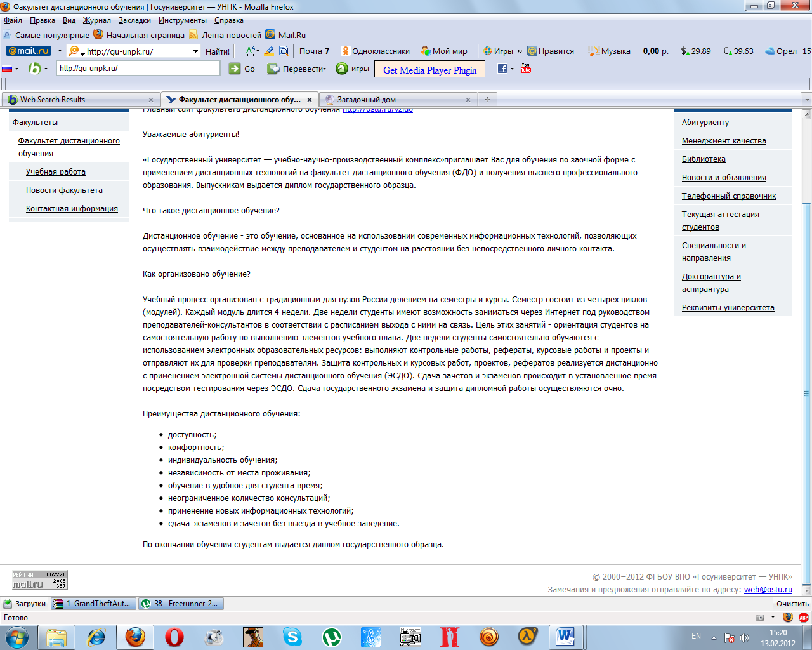This screenshot has width=812, height=650.
Task: Click the Найти! search button
Action: (x=218, y=51)
